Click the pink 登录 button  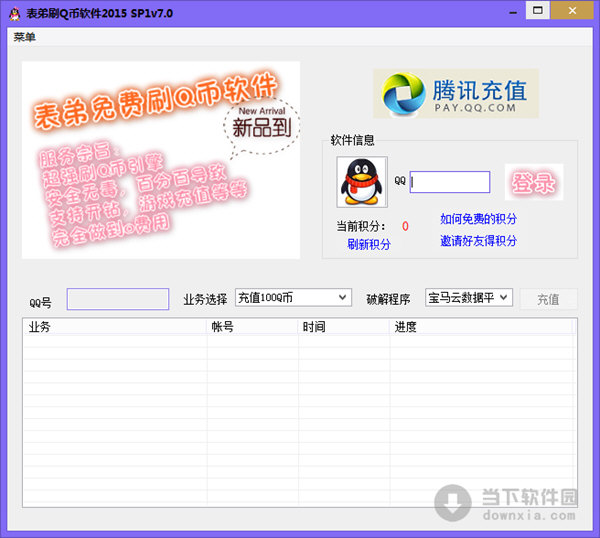[534, 182]
